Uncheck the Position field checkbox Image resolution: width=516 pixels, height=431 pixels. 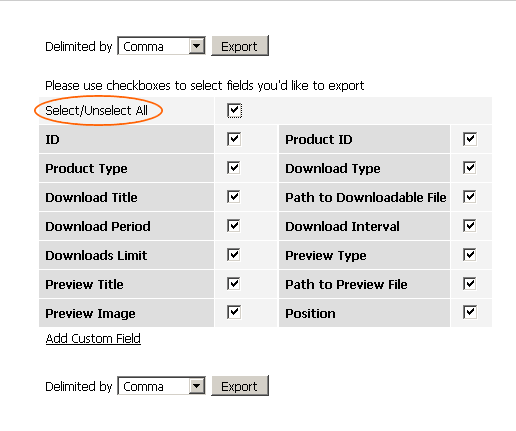click(x=470, y=312)
